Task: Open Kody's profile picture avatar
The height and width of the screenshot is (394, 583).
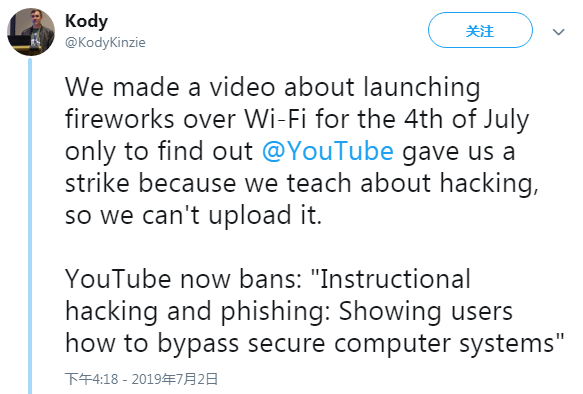Action: coord(31,32)
